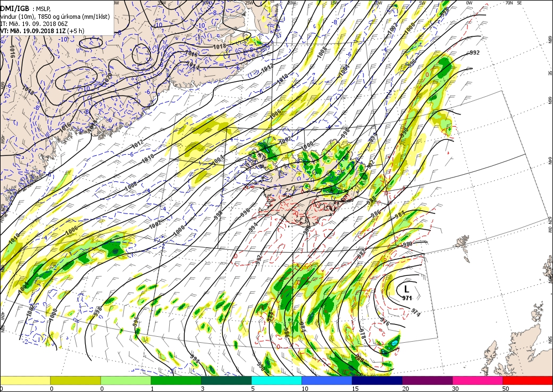This screenshot has height=392, width=553.
Task: Select the medium green legend swatch
Action: (176, 380)
